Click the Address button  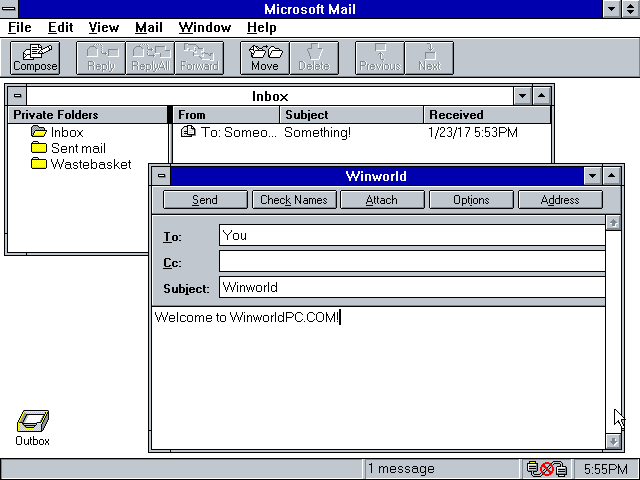click(560, 200)
